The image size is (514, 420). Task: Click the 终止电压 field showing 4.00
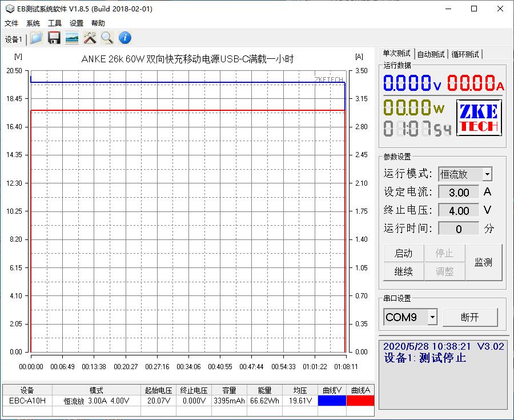pos(459,210)
